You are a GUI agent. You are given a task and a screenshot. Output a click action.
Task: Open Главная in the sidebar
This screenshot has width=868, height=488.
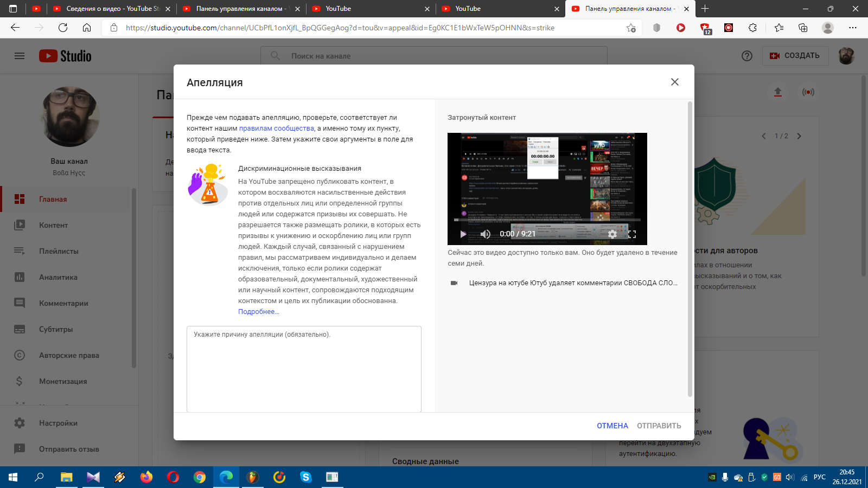click(65, 199)
